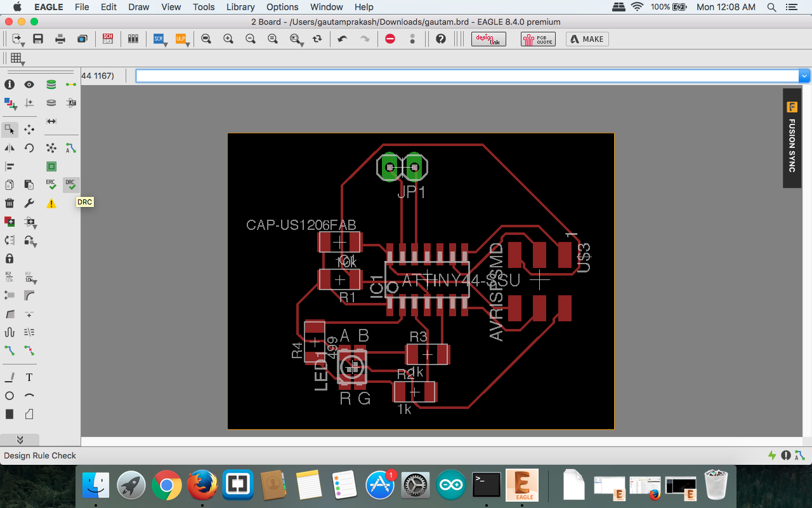Select the Mirror tool
The width and height of the screenshot is (812, 508).
pos(10,148)
